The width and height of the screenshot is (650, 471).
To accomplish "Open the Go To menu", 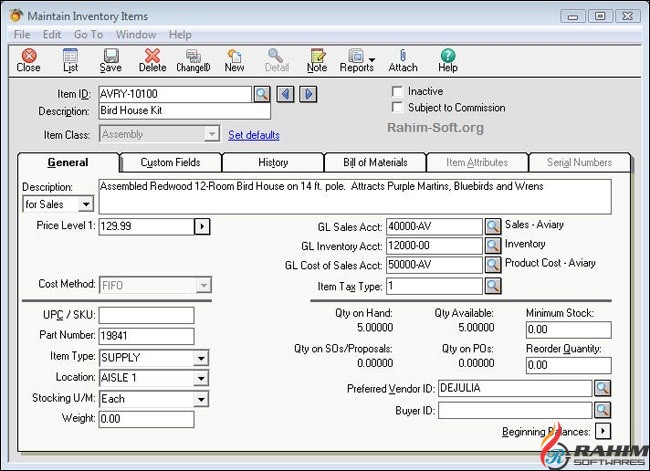I will point(88,34).
